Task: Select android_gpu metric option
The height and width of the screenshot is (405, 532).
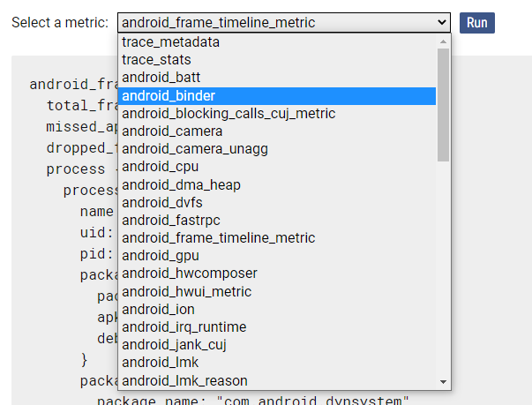Action: [160, 256]
